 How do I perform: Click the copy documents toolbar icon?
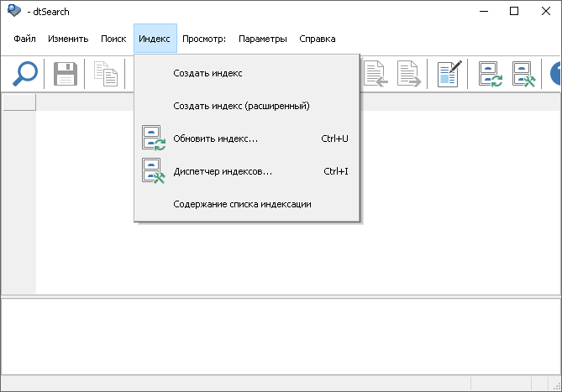tap(106, 74)
